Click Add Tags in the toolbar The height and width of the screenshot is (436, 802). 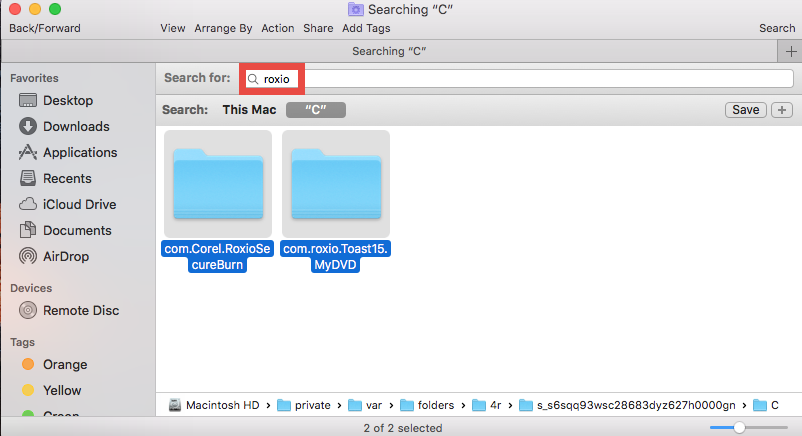tap(366, 28)
